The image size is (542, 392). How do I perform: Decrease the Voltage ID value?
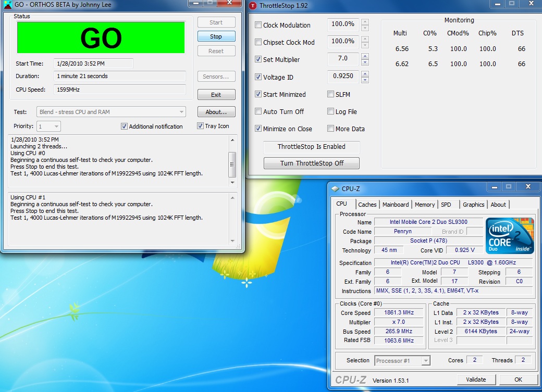pyautogui.click(x=365, y=80)
